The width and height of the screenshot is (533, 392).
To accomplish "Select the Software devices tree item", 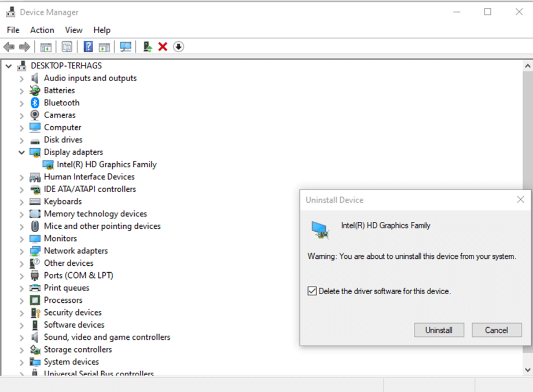I will pos(74,325).
